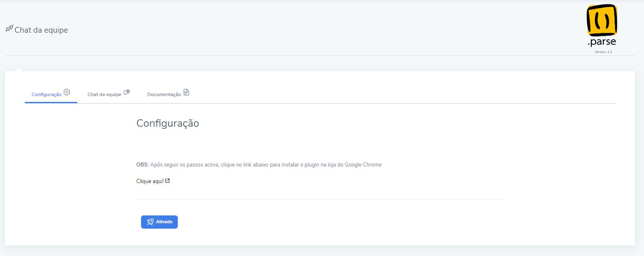Screen dimensions: 644x256
Task: Click the speech bubbles icon on the Chat da equipe tab
Action: [x=127, y=92]
